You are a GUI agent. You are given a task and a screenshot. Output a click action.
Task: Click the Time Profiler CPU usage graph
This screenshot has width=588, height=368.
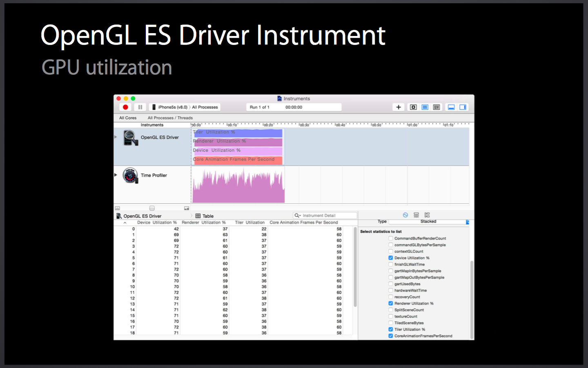[238, 185]
